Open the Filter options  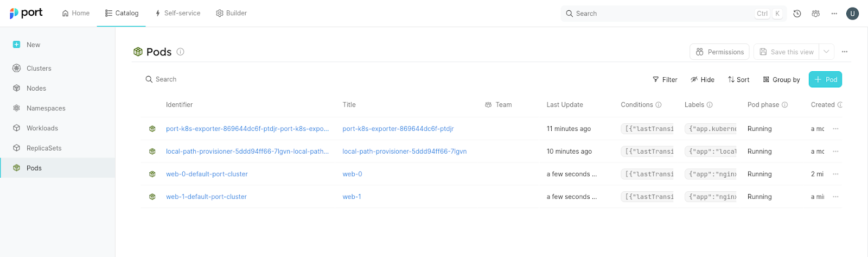(x=665, y=79)
